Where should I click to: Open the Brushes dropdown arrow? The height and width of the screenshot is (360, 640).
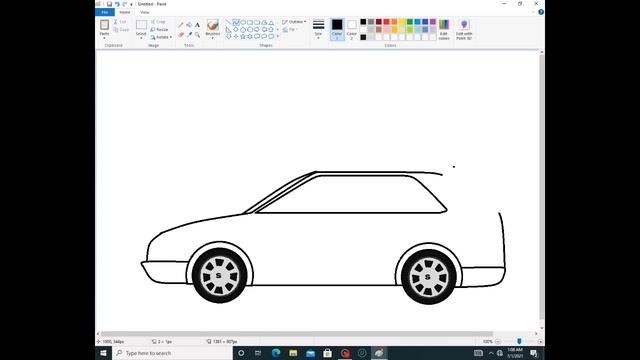(213, 38)
